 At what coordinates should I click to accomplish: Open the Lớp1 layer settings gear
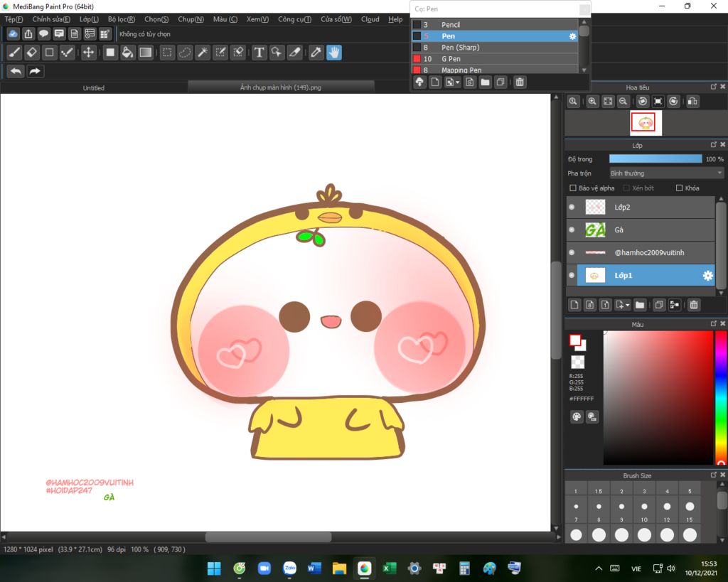(707, 275)
